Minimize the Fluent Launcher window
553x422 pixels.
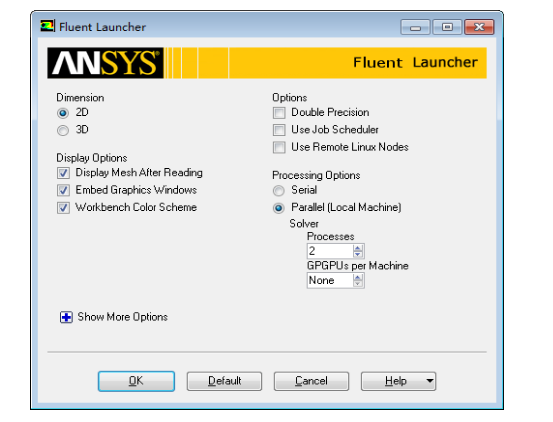click(415, 27)
